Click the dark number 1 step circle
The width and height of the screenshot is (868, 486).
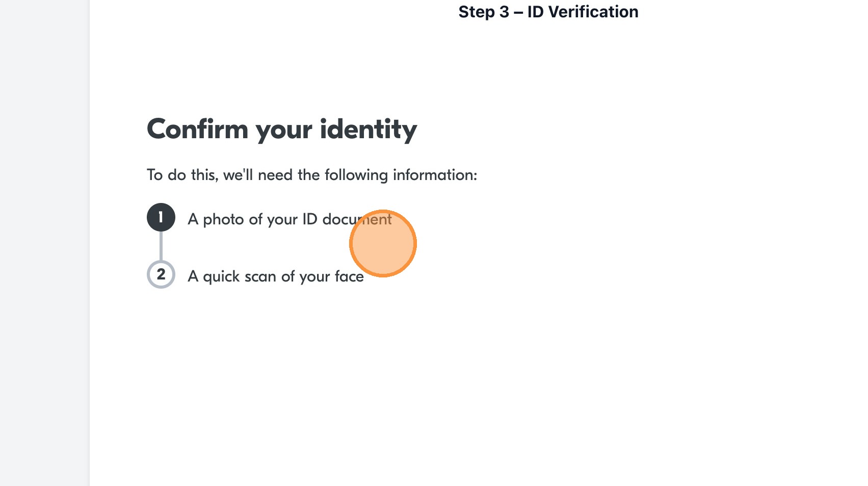(161, 218)
